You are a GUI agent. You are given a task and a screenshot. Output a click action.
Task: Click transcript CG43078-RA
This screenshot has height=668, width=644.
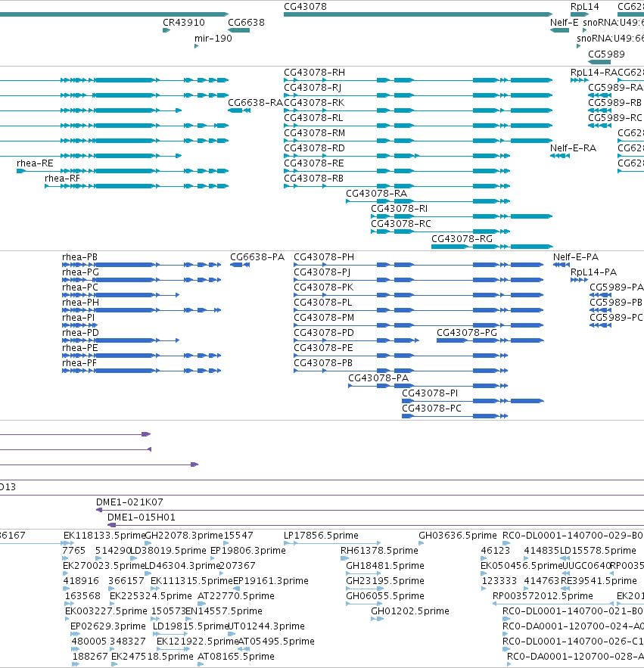(x=376, y=194)
